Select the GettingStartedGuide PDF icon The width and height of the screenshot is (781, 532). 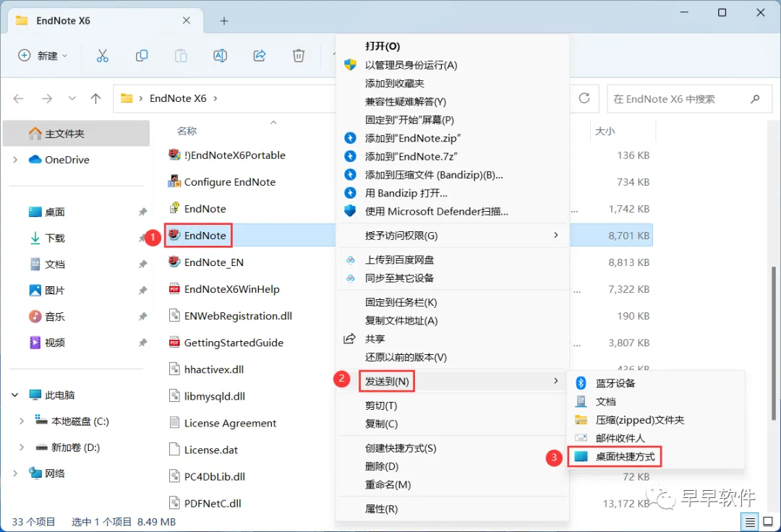(174, 343)
